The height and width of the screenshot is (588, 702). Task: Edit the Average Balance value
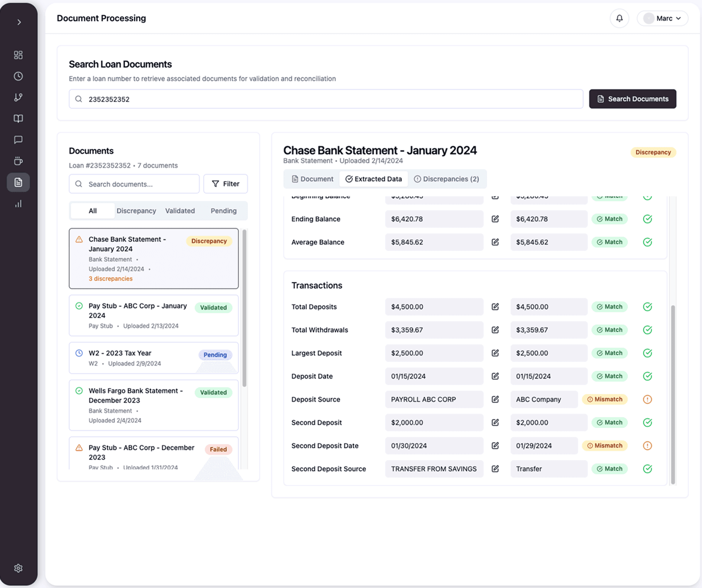pyautogui.click(x=495, y=242)
